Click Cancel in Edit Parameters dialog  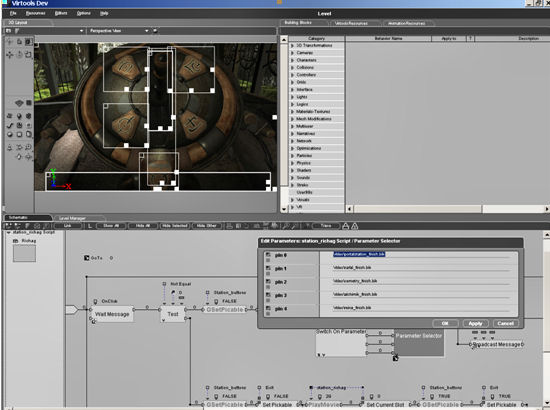click(x=505, y=323)
